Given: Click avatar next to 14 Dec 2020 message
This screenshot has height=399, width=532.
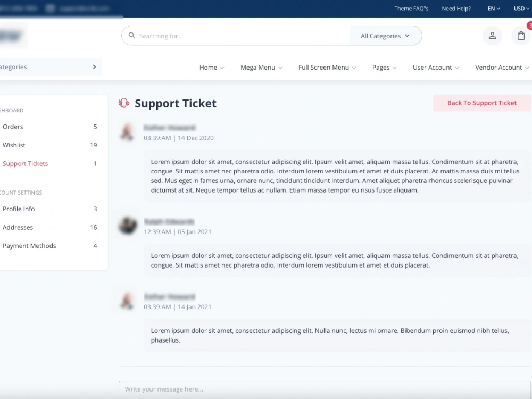Looking at the screenshot, I should pyautogui.click(x=128, y=131).
